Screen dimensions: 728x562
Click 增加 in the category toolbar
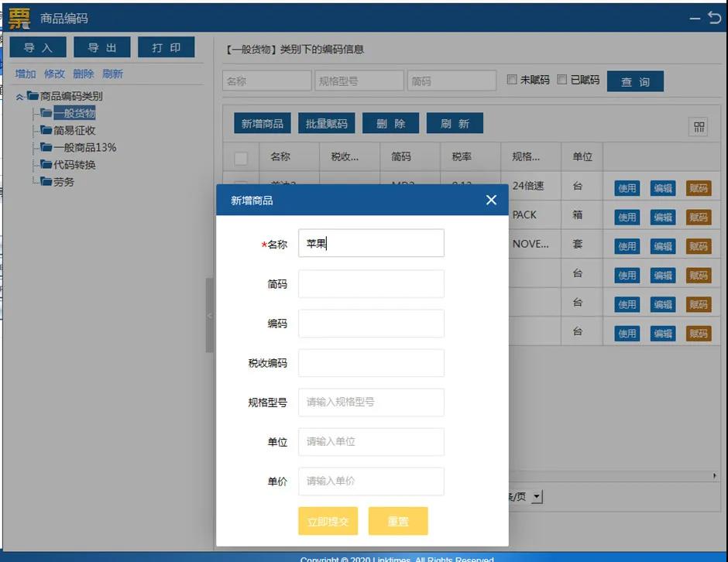click(24, 74)
